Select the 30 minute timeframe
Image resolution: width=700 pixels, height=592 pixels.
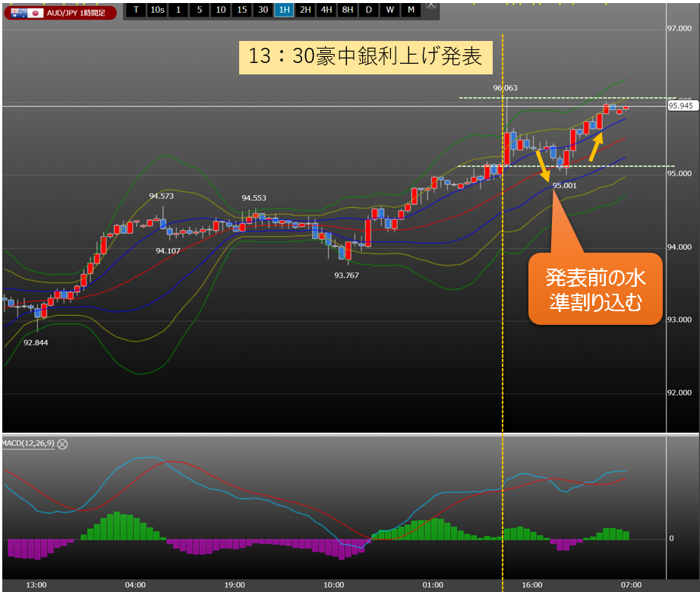(263, 10)
